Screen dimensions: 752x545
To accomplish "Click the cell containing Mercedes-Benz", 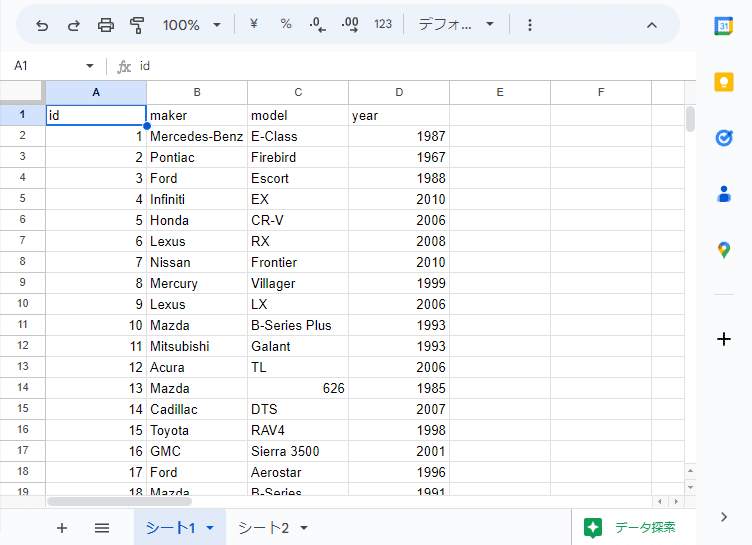I will click(197, 136).
